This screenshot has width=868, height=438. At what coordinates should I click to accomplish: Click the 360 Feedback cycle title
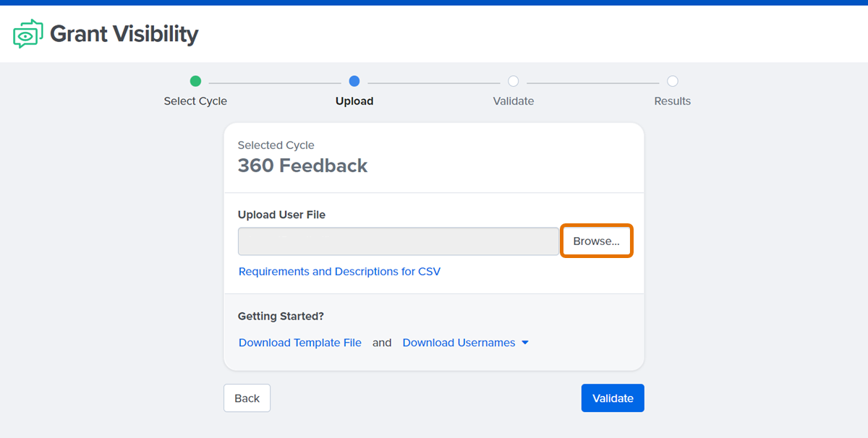302,166
